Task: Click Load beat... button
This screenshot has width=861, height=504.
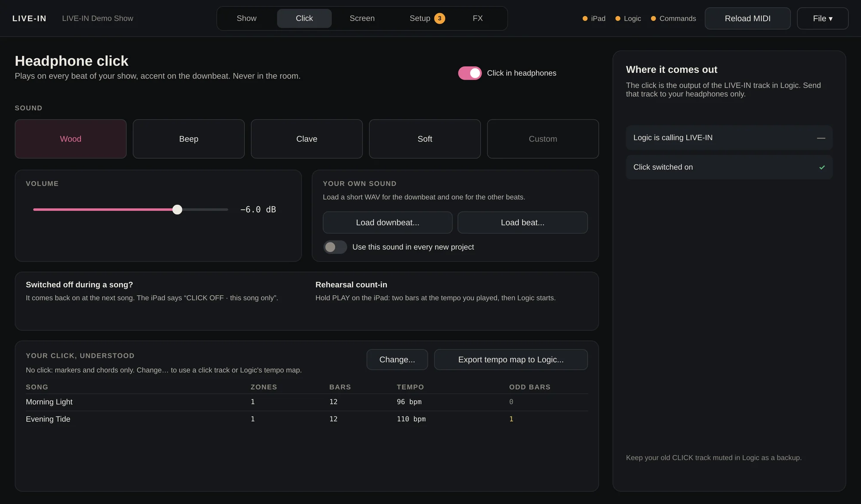Action: 523,223
